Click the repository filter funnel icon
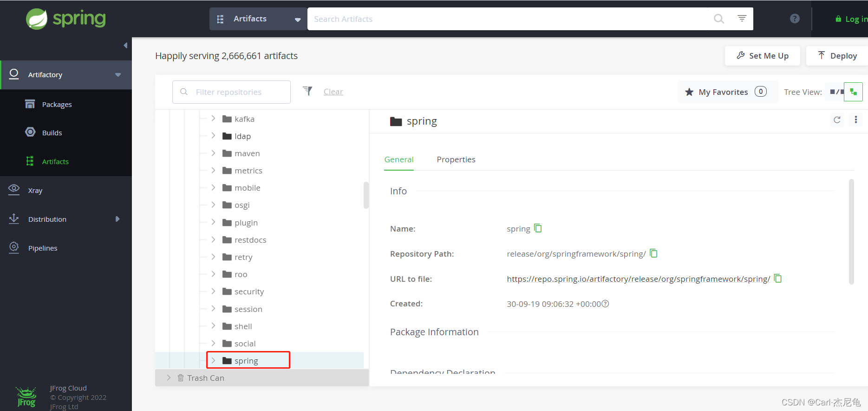 [307, 91]
